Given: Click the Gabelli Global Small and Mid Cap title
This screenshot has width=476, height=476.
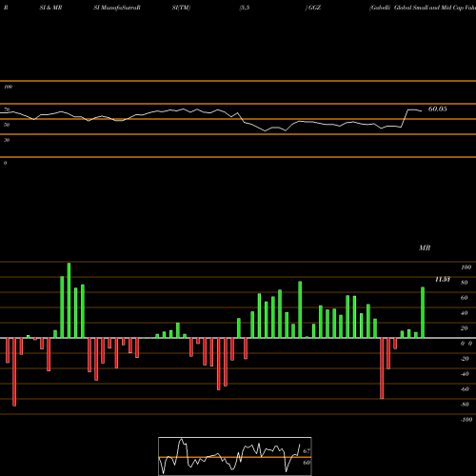Looking at the screenshot, I should 423,8.
